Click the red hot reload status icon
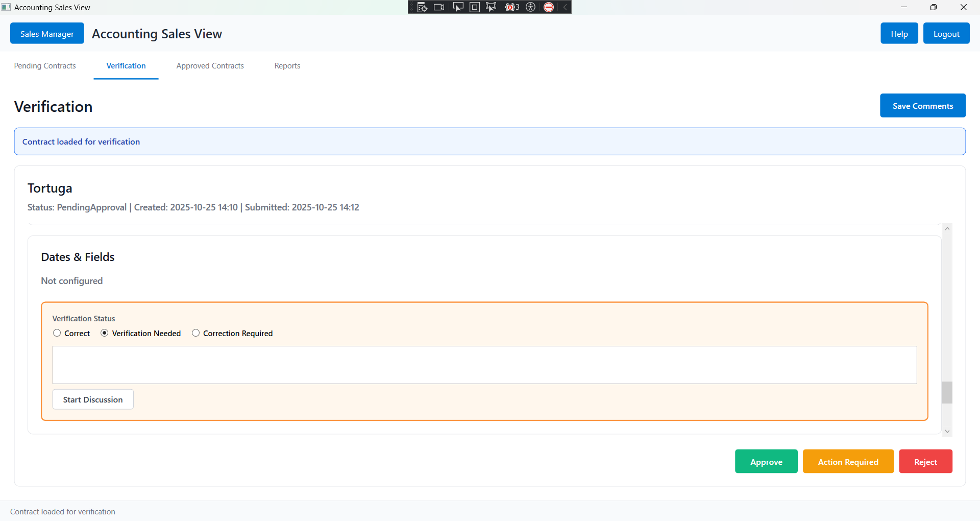The image size is (980, 521). point(549,7)
